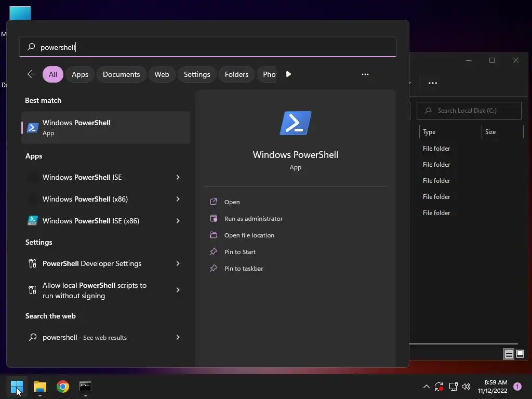Open File Explorer from the taskbar
The height and width of the screenshot is (399, 532).
[39, 386]
